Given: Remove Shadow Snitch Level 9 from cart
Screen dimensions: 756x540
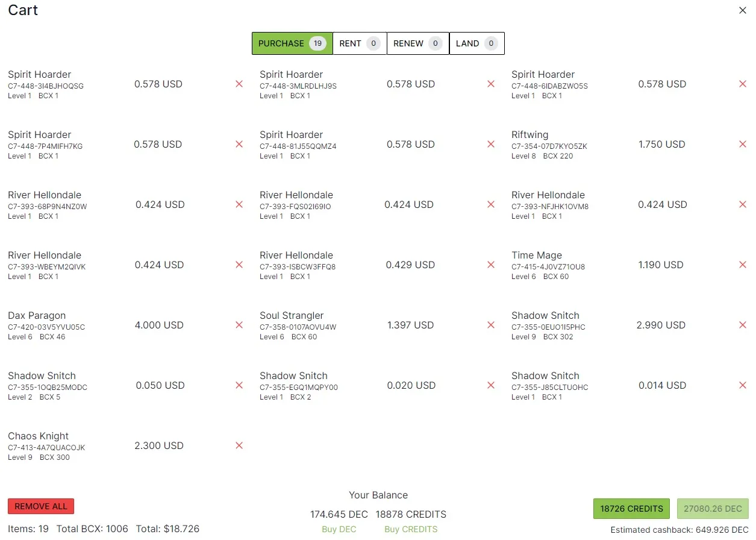Looking at the screenshot, I should [x=743, y=325].
